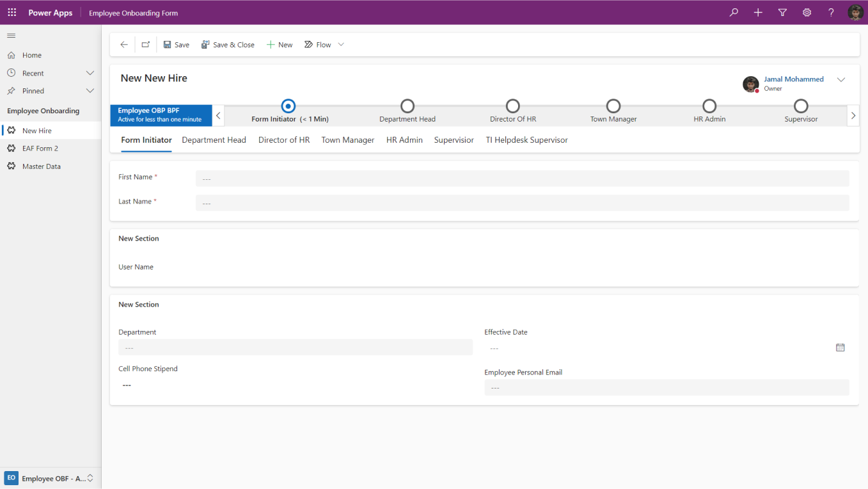The width and height of the screenshot is (868, 489).
Task: Open search using the magnifier icon
Action: click(733, 12)
